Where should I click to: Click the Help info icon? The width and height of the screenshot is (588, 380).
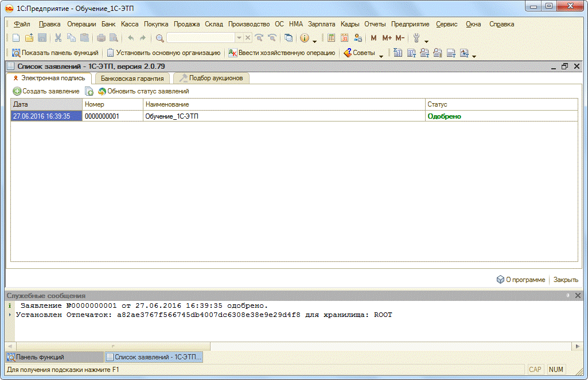pos(305,38)
